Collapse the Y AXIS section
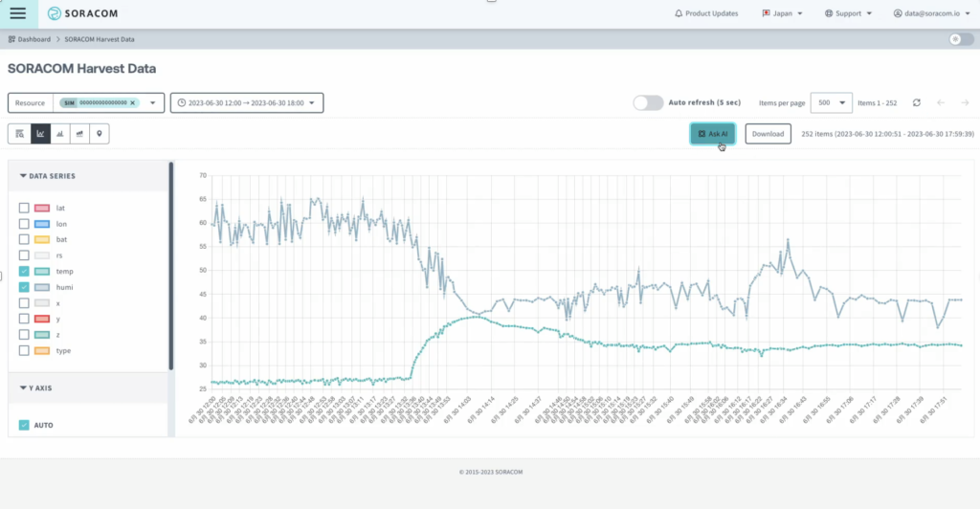 35,387
